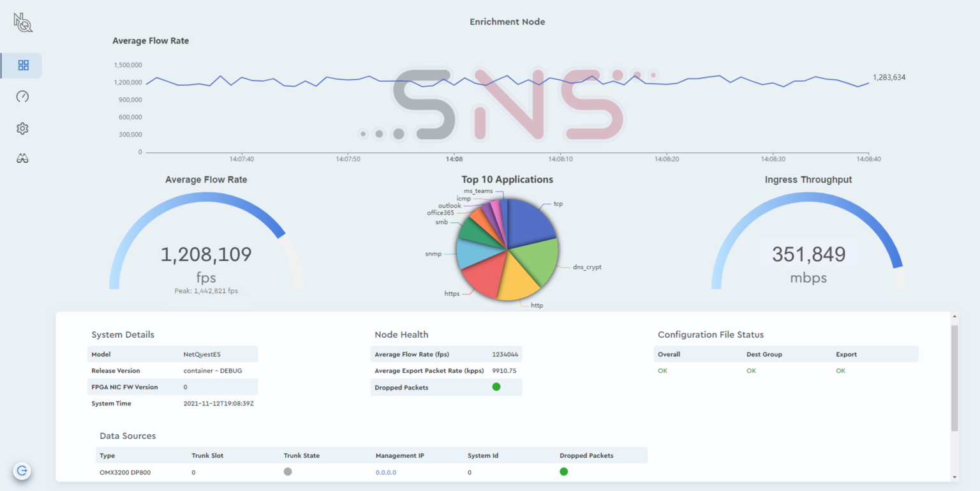Click the office365 pie label
This screenshot has height=491, width=980.
click(440, 213)
